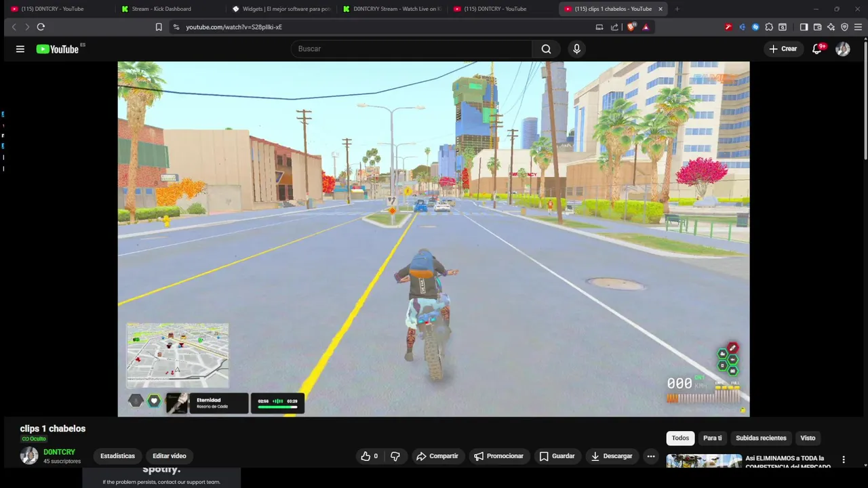This screenshot has width=868, height=488.
Task: Select the 'Subidas recientes' filter chip
Action: click(761, 438)
